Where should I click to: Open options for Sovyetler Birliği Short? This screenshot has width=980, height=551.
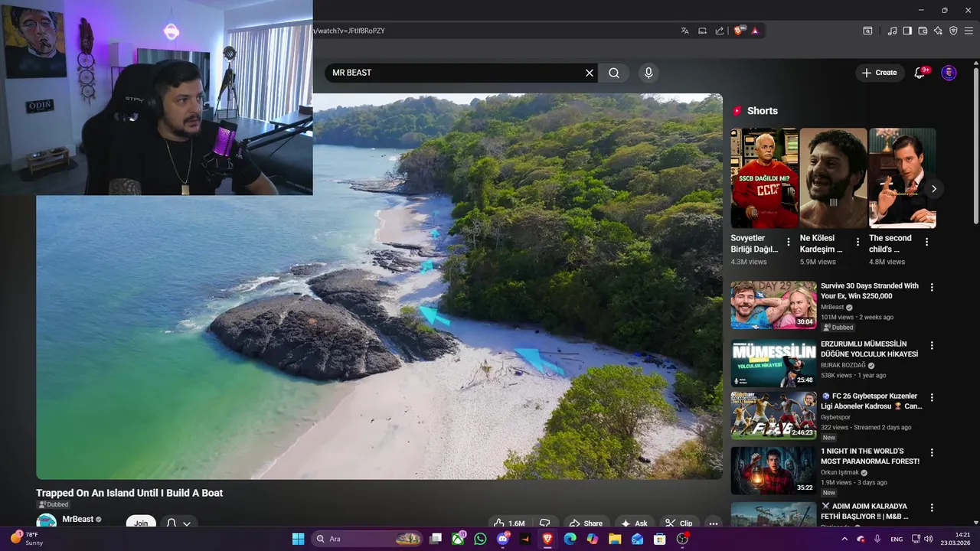click(789, 242)
